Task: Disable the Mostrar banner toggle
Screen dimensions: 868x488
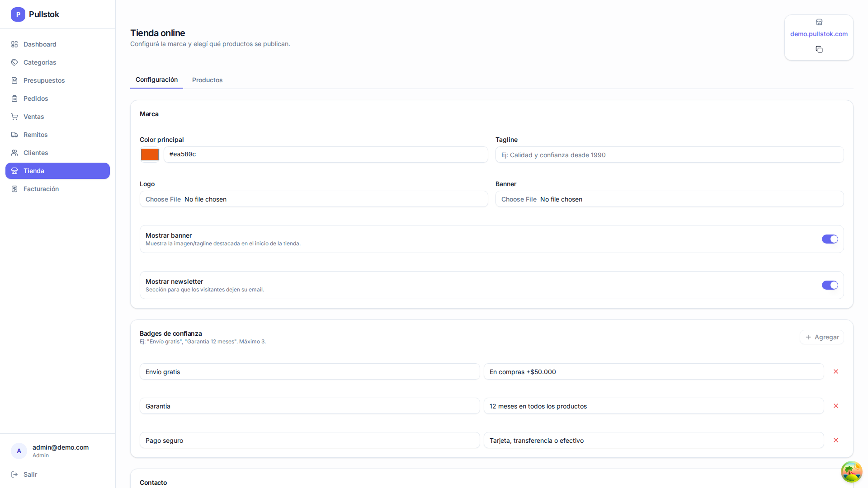Action: click(830, 239)
